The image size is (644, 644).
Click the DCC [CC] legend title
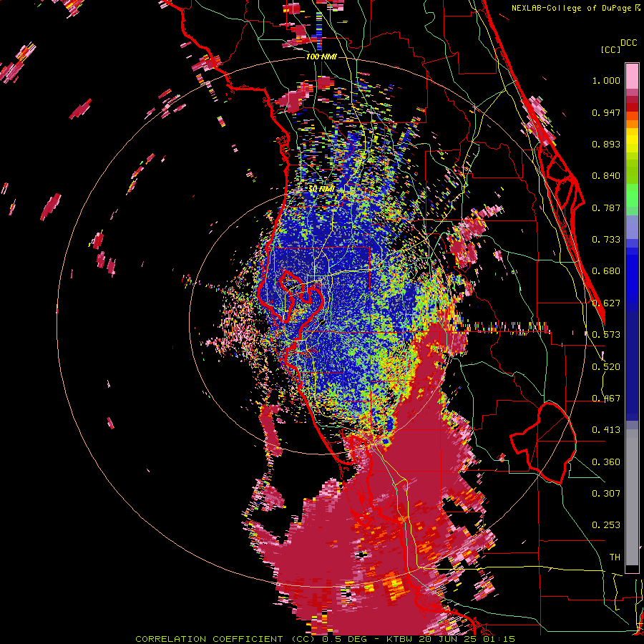tap(619, 46)
